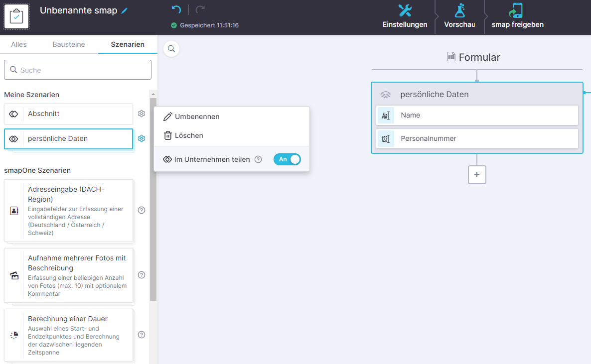
Task: Click the Suche search input field
Action: point(78,70)
